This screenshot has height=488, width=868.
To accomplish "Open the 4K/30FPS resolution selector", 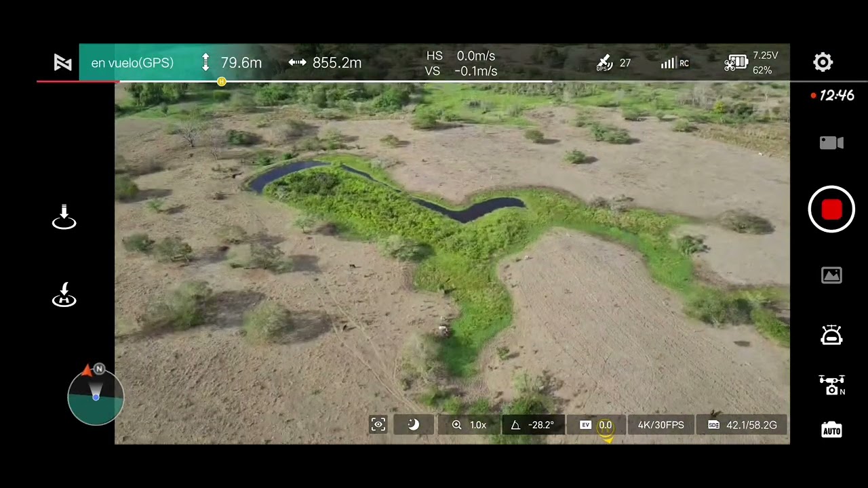I will [660, 425].
